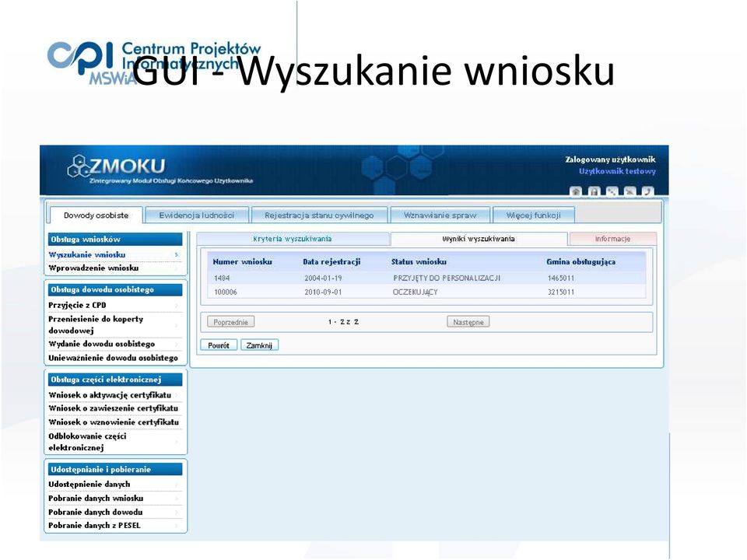
Task: Click the Data rejestracji column header
Action: [331, 262]
